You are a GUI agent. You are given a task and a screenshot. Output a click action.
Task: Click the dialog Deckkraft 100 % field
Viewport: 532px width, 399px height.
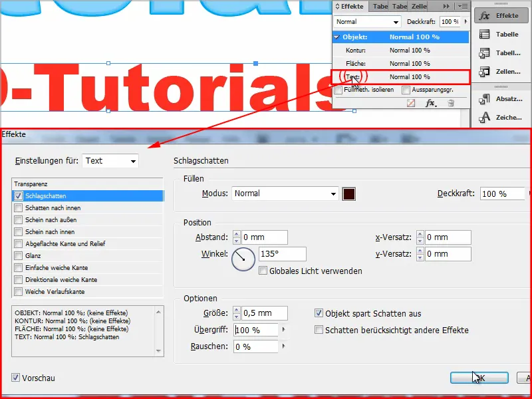[503, 194]
